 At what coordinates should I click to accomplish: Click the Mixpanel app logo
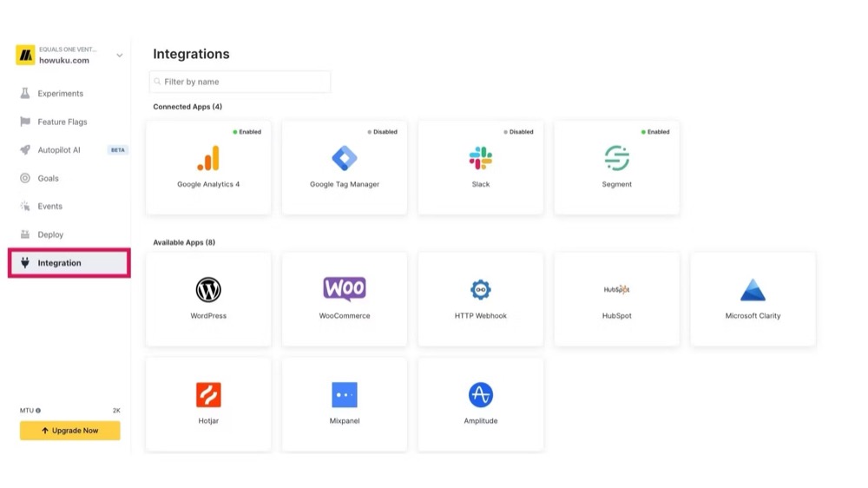345,394
